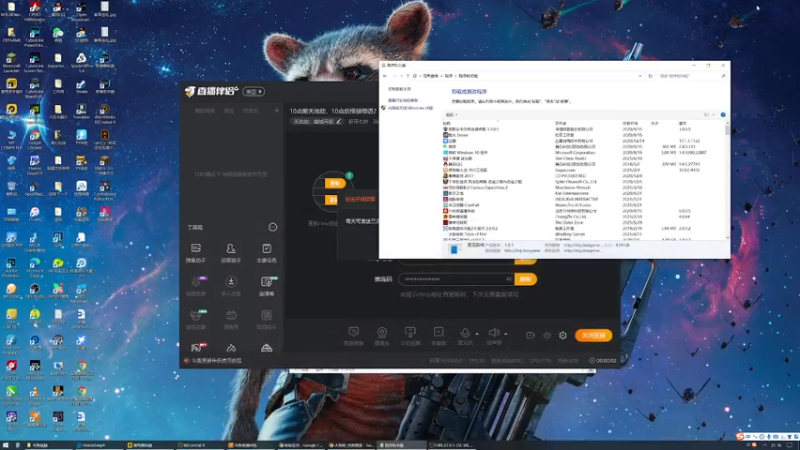The height and width of the screenshot is (450, 800).
Task: Open the Windows Start button
Action: tap(6, 445)
